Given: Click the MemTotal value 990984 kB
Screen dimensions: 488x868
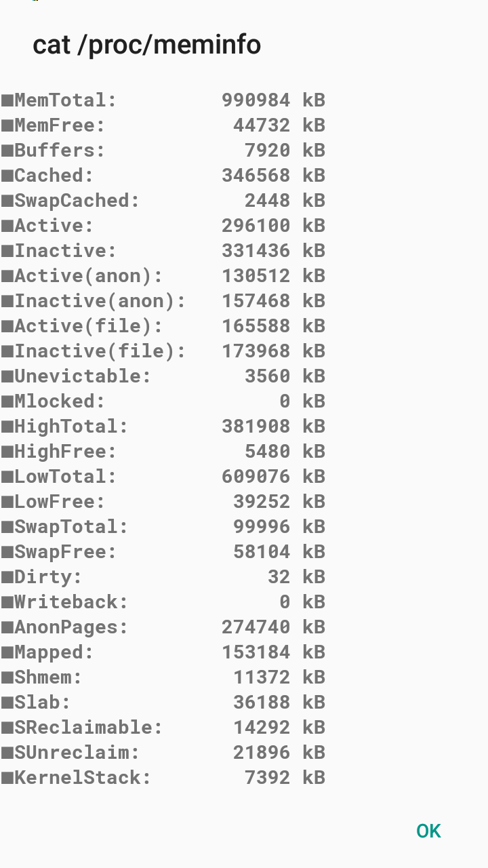Looking at the screenshot, I should pos(273,100).
